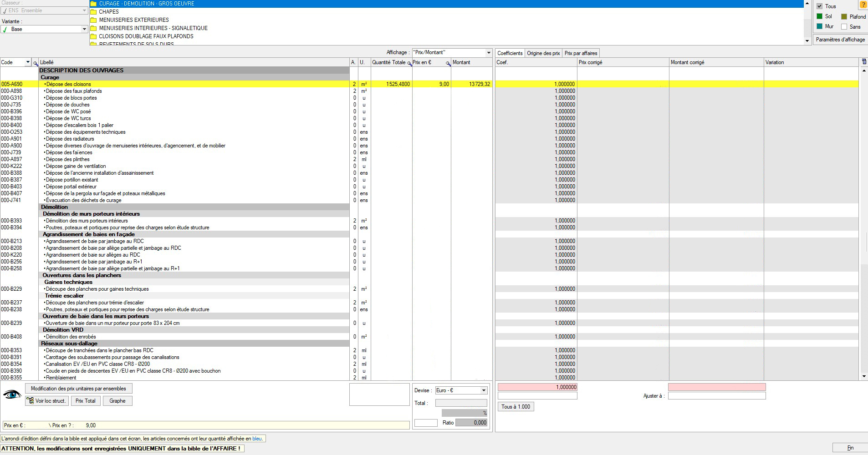Click the green checkmark icon in the Variante field

click(5, 29)
